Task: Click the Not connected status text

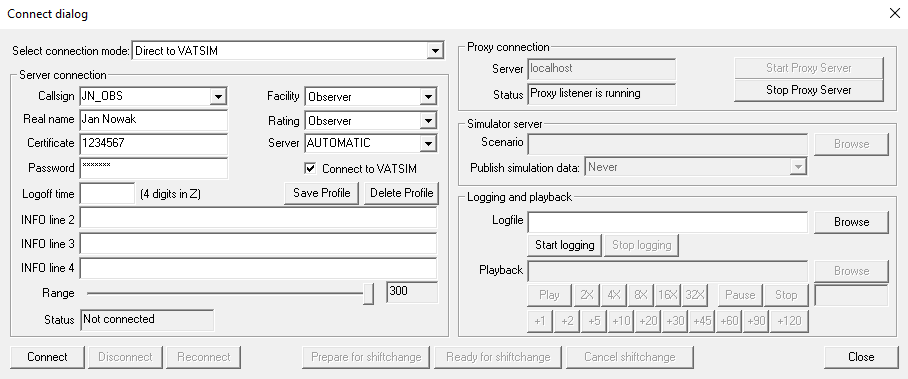Action: click(x=119, y=319)
